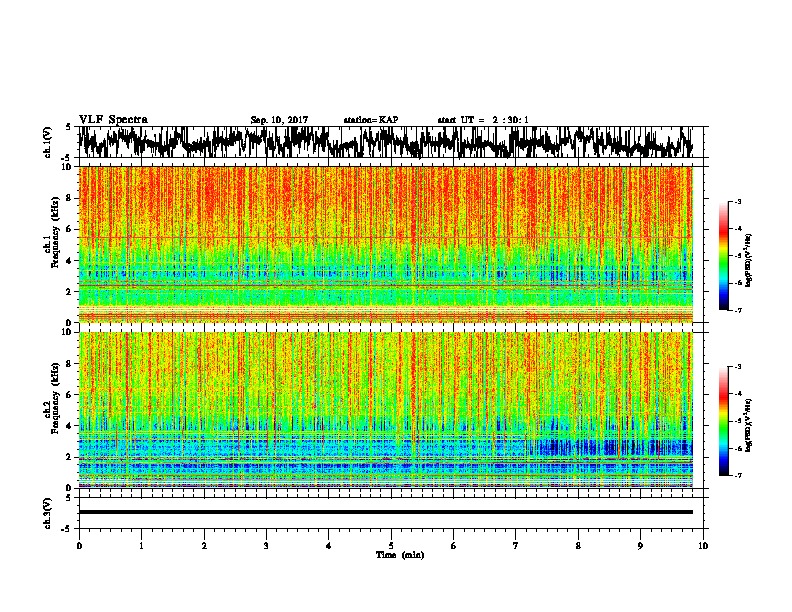The image size is (792, 612).
Task: Click the log(PSD) label beside ch.1 color scale
Action: pos(749,261)
